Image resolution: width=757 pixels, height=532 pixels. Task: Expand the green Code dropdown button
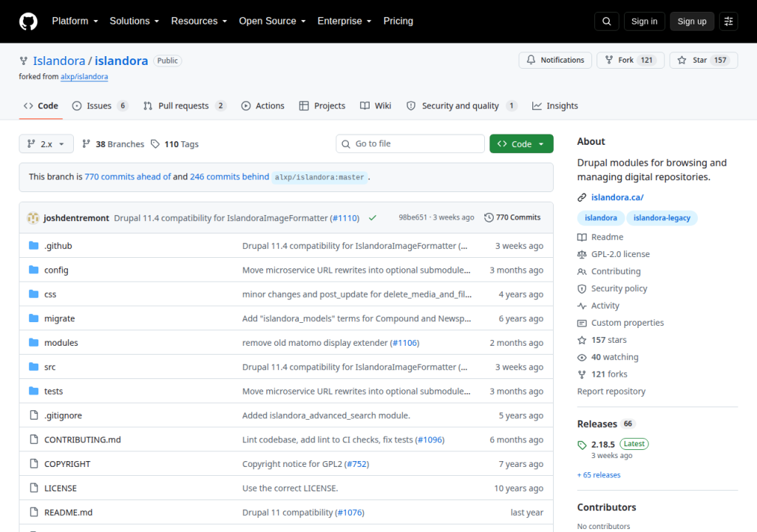tap(521, 144)
